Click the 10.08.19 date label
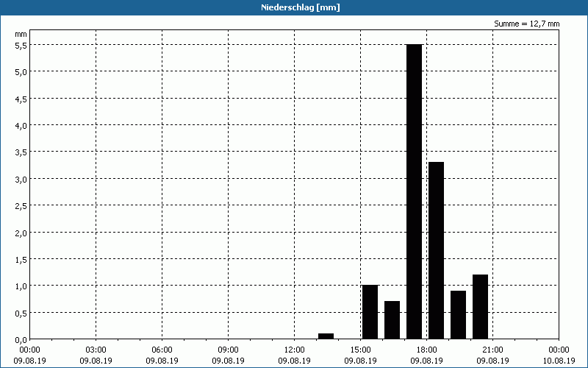 [559, 361]
